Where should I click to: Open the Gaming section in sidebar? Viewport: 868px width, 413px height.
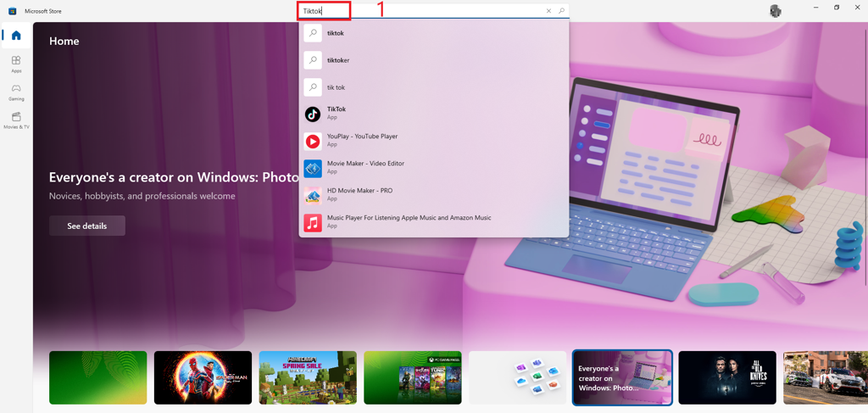tap(16, 92)
